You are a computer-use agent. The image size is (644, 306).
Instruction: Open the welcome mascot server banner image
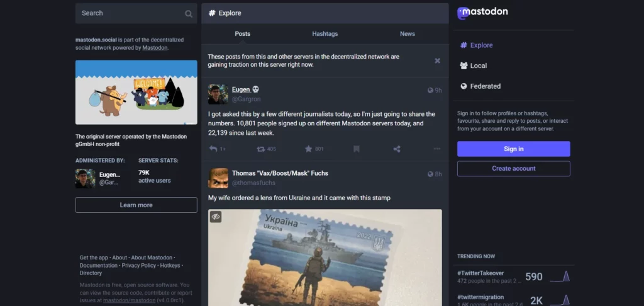tap(136, 92)
